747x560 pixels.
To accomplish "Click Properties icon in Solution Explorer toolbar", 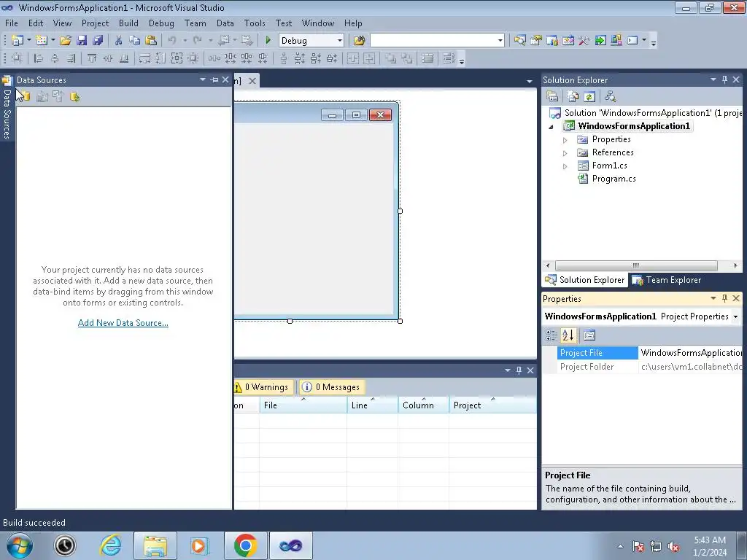I will (x=552, y=97).
